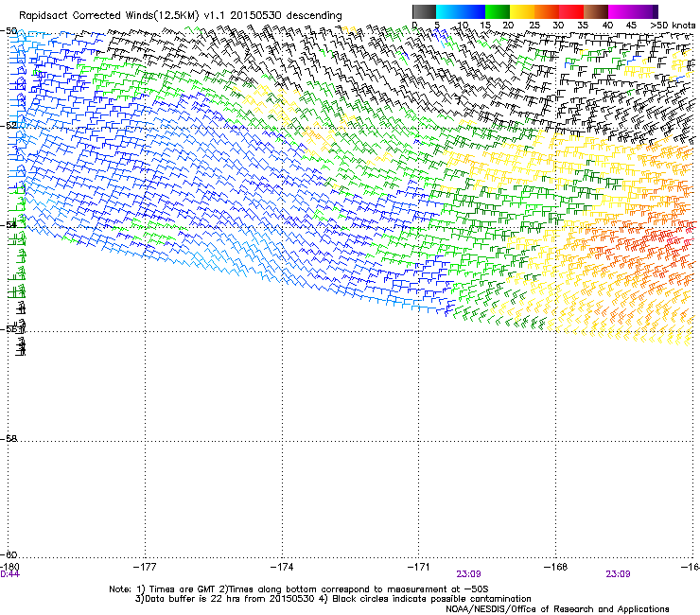Click the gray 0-5 knots legend swatch

(424, 11)
